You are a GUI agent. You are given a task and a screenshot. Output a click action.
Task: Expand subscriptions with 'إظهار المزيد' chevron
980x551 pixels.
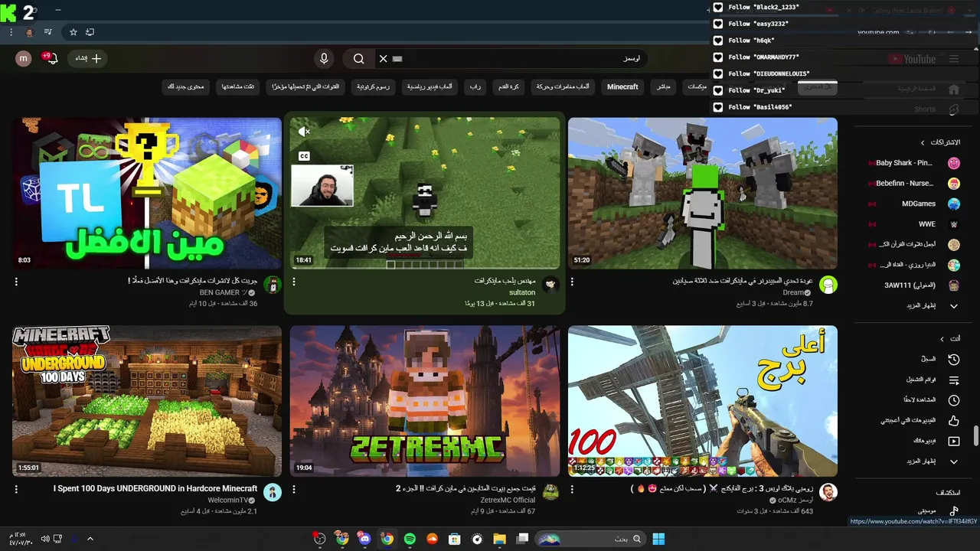(x=954, y=306)
